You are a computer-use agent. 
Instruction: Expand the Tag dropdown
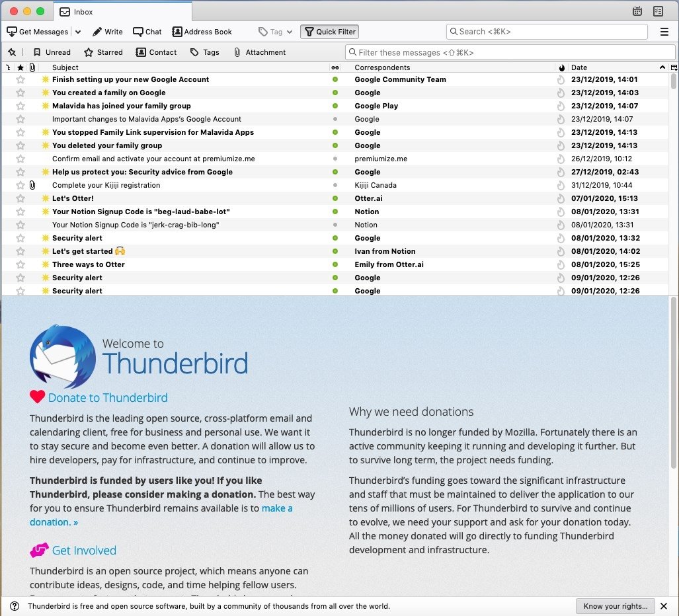pos(276,32)
